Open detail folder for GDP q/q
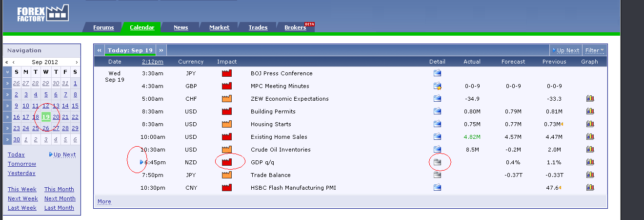 (x=437, y=162)
